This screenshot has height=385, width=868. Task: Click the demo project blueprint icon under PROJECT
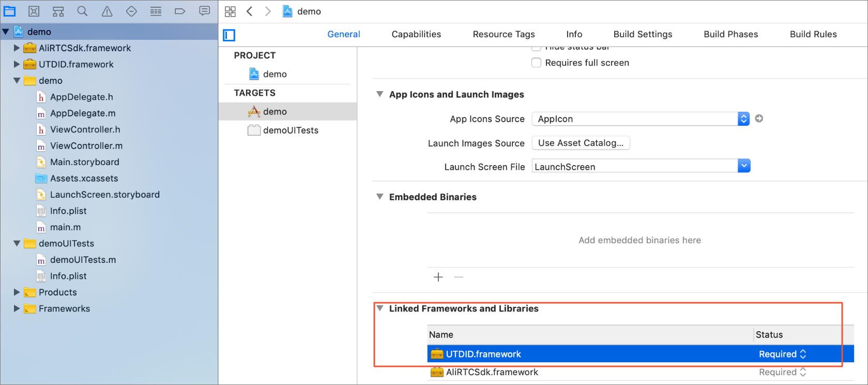(254, 74)
